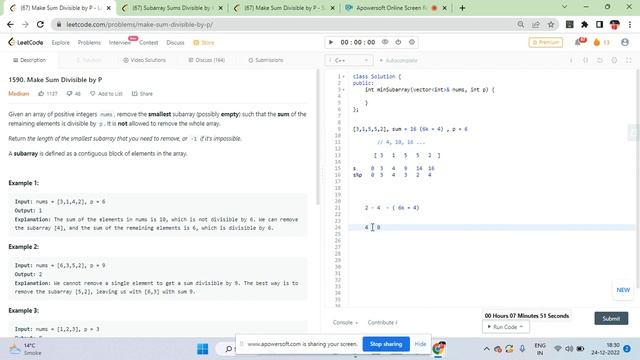Open the Chrome three-dot menu

630,24
